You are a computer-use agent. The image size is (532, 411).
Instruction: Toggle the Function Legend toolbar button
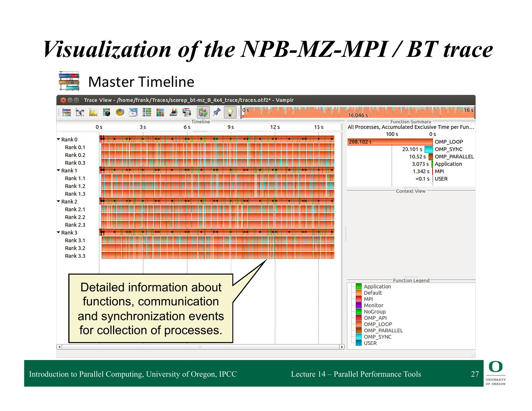click(203, 112)
